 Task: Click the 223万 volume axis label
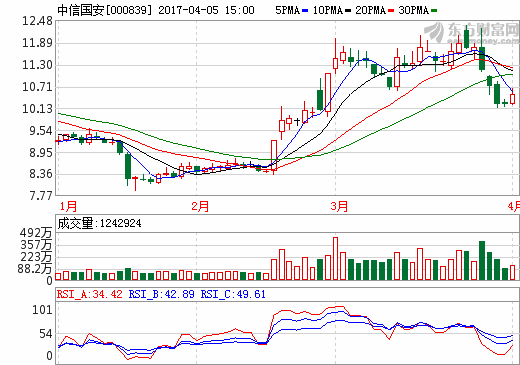point(36,257)
